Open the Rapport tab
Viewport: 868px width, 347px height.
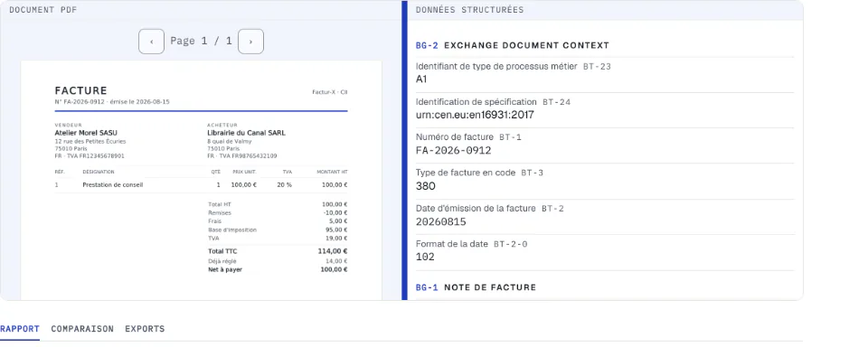[19, 329]
